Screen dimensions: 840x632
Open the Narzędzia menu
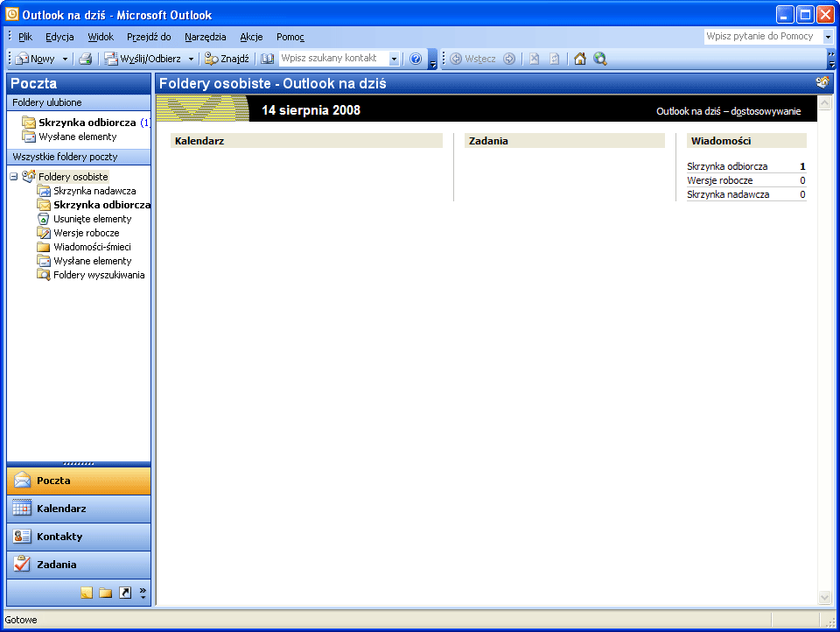205,37
